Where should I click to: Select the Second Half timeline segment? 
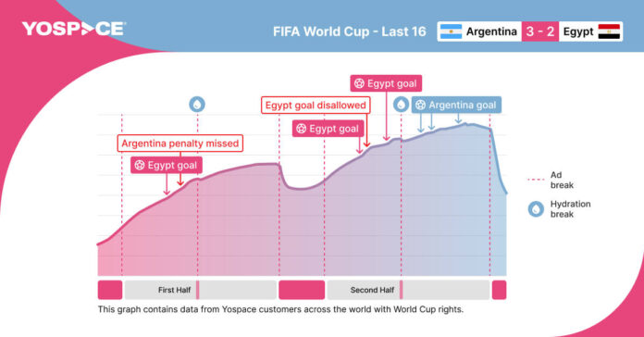tap(408, 290)
